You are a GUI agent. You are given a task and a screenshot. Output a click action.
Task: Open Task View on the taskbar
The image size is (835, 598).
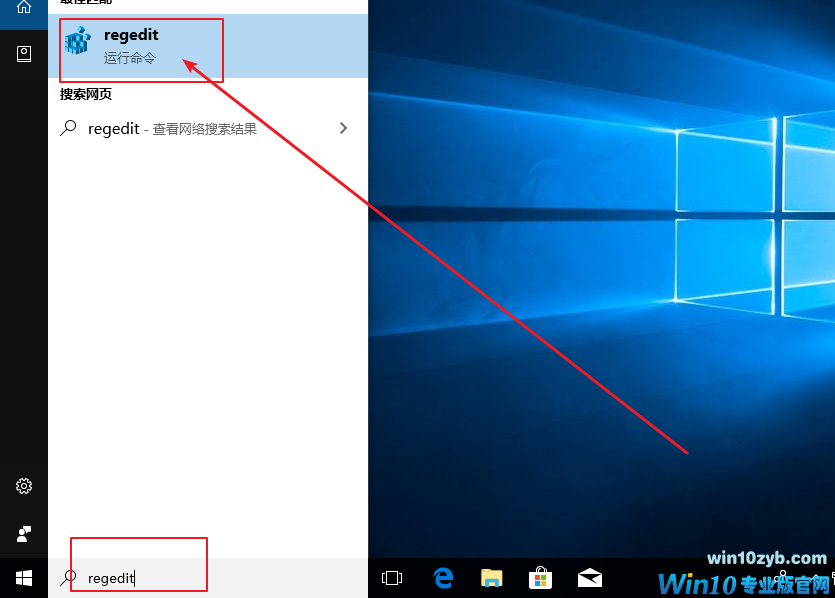392,578
